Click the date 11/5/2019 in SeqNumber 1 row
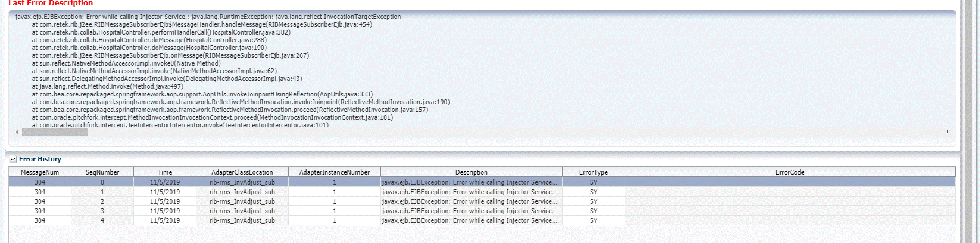Screen dimensions: 980x243 click(165, 192)
